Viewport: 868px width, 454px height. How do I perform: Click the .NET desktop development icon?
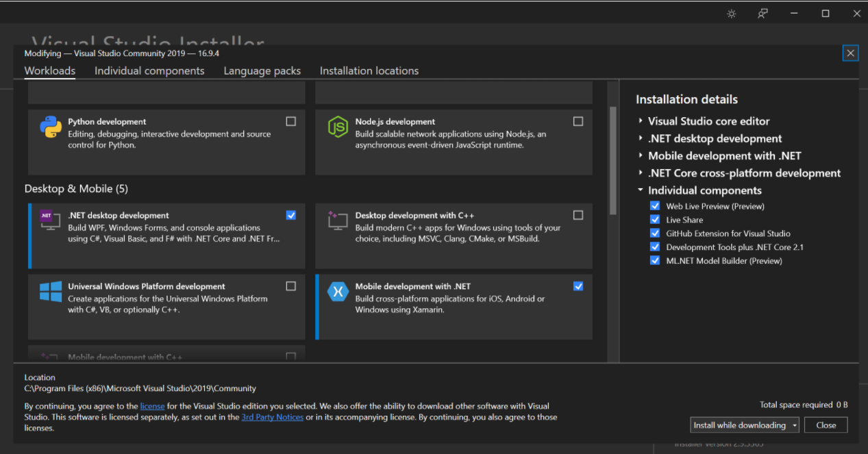[51, 220]
